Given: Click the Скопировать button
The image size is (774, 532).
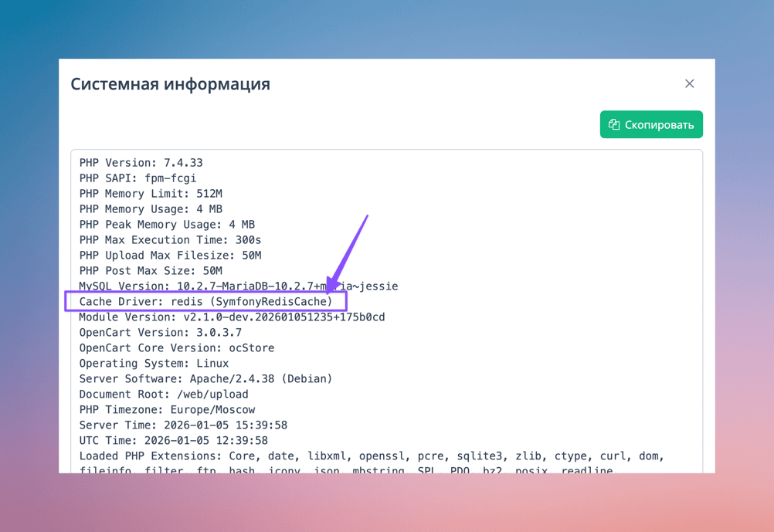Looking at the screenshot, I should pyautogui.click(x=651, y=124).
